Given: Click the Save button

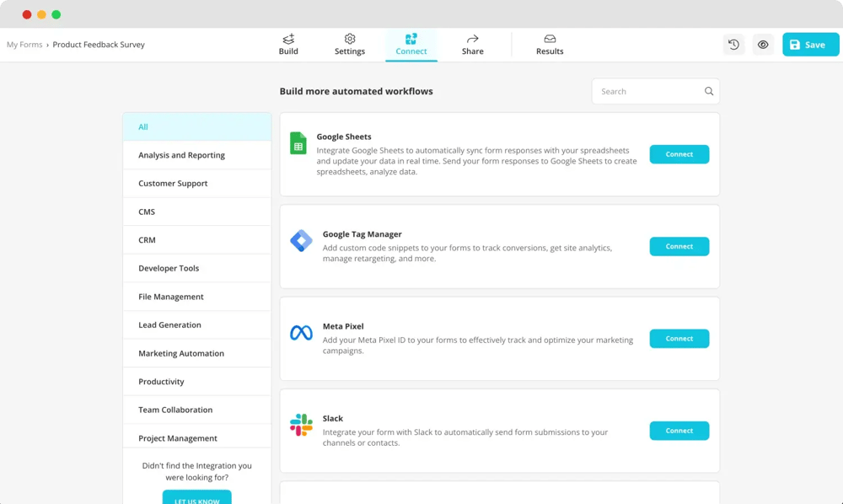Looking at the screenshot, I should pos(809,44).
